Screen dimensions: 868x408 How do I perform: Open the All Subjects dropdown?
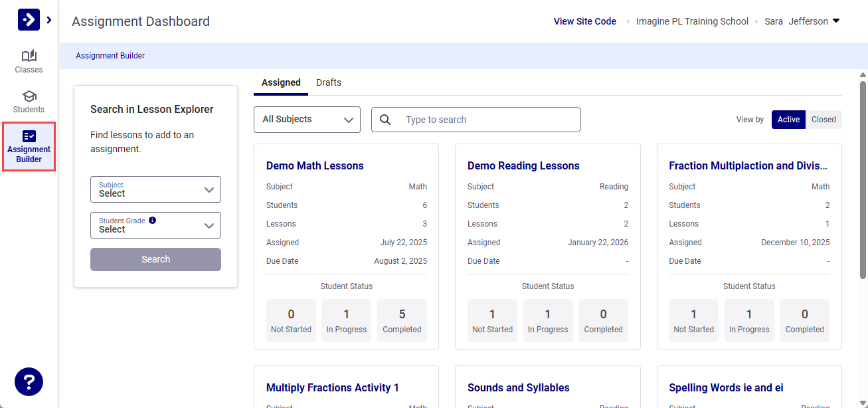307,119
